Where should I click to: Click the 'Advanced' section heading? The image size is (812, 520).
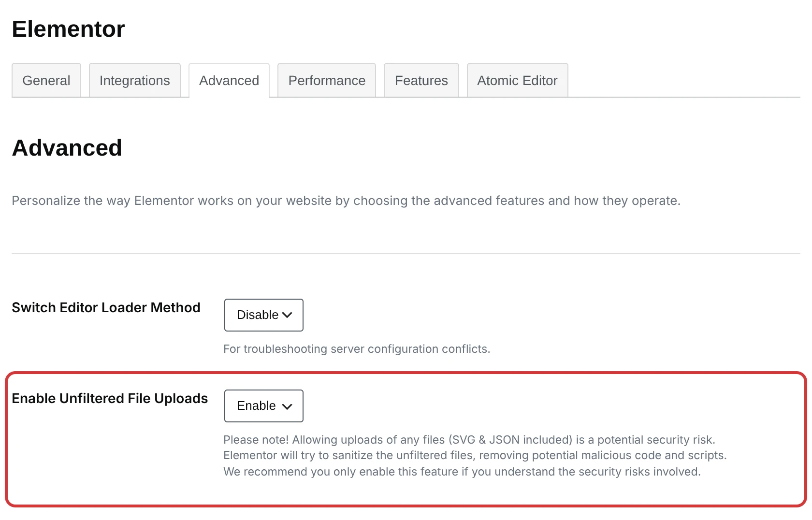pos(67,148)
